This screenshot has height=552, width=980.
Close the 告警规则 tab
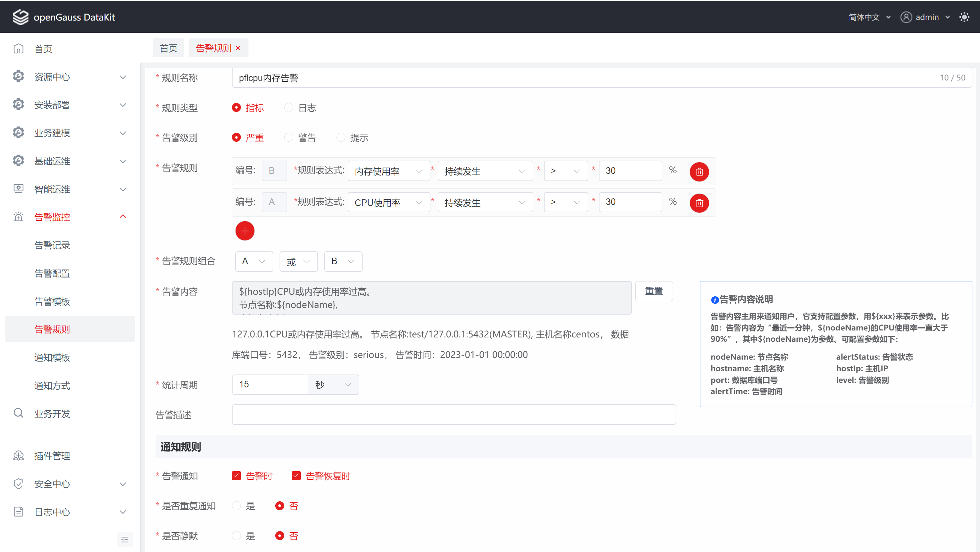(238, 48)
